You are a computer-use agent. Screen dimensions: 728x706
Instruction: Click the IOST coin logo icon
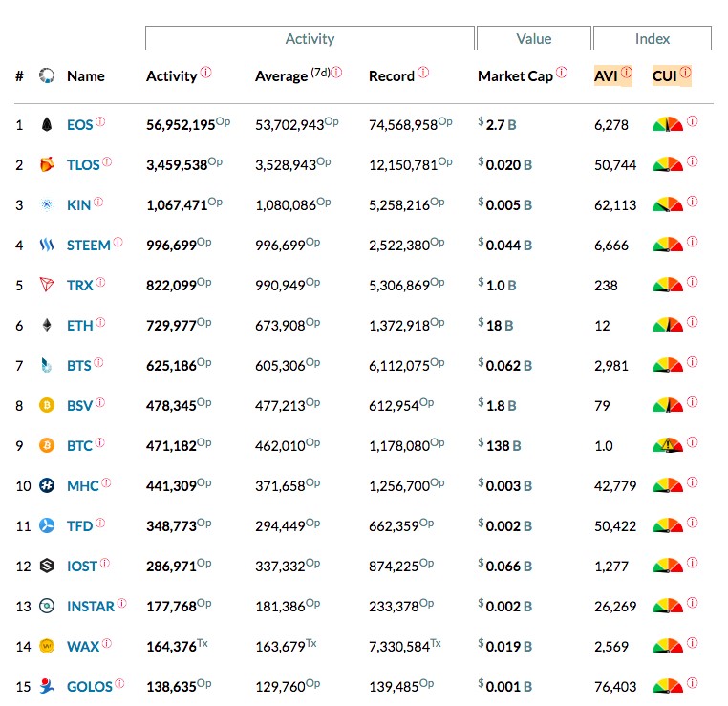pos(47,566)
